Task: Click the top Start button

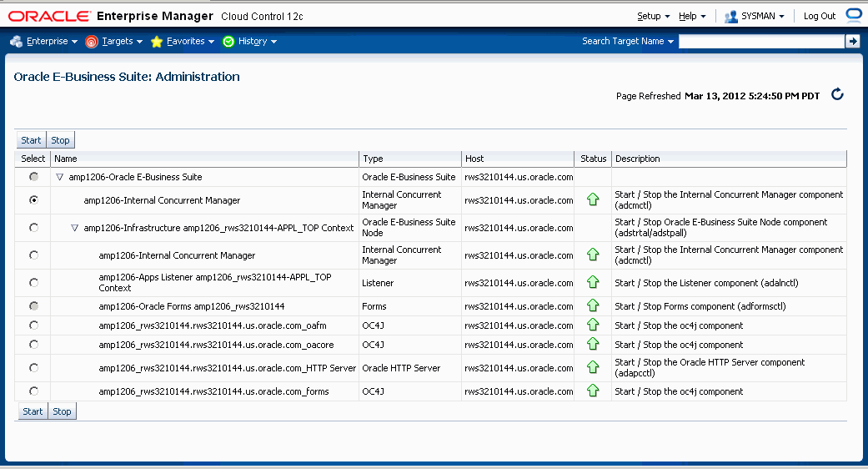Action: (x=31, y=140)
